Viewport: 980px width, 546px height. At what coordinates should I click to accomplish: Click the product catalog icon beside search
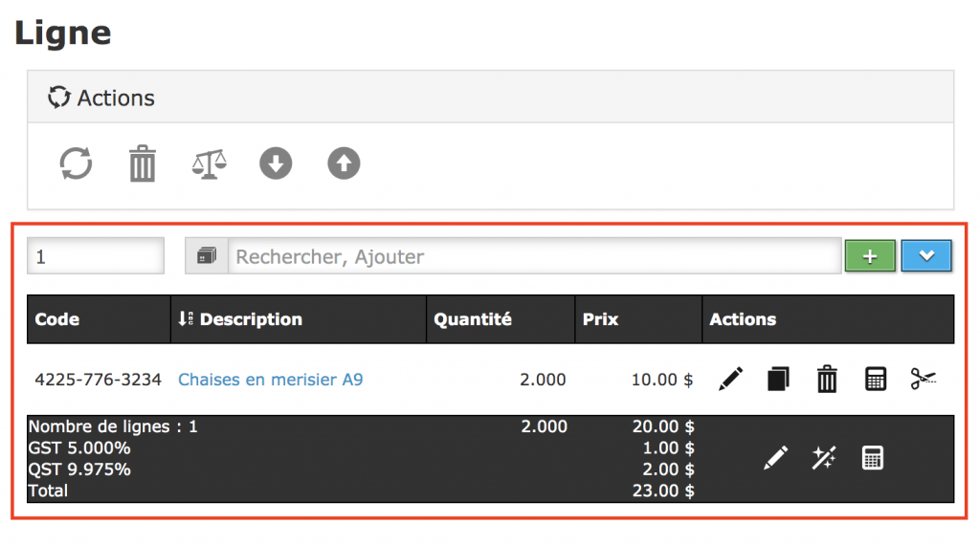pos(207,256)
